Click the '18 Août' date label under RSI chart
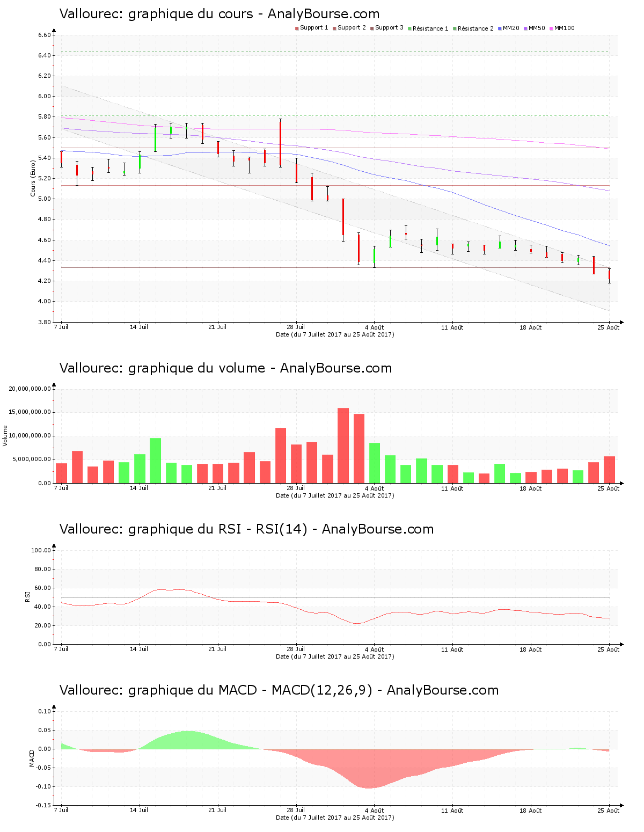Screen dimensions: 644x832 pos(531,649)
